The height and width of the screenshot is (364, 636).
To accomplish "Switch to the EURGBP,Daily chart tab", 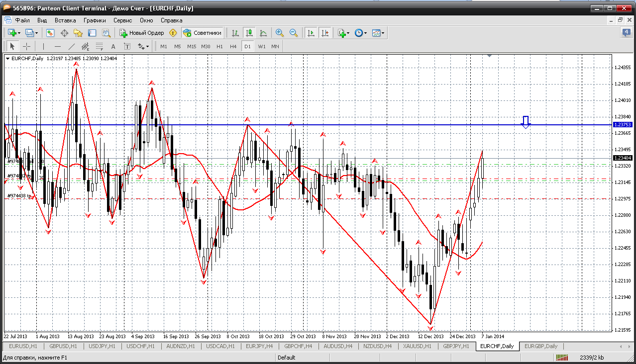I will point(540,346).
